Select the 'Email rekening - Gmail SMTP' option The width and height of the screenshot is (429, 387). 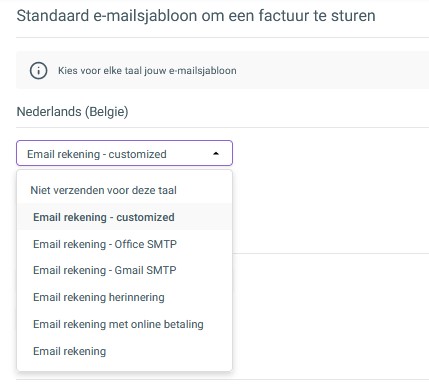[124, 270]
